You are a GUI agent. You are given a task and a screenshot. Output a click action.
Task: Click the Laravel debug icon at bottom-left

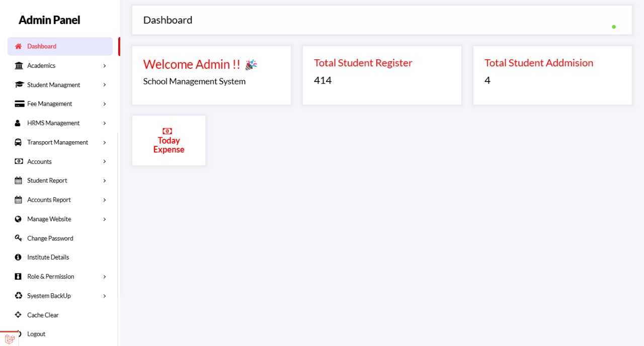coord(9,339)
